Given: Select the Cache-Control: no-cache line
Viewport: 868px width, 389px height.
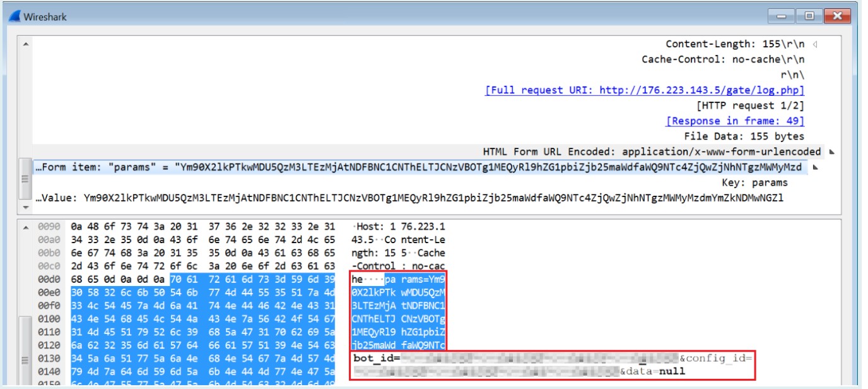Looking at the screenshot, I should (723, 59).
